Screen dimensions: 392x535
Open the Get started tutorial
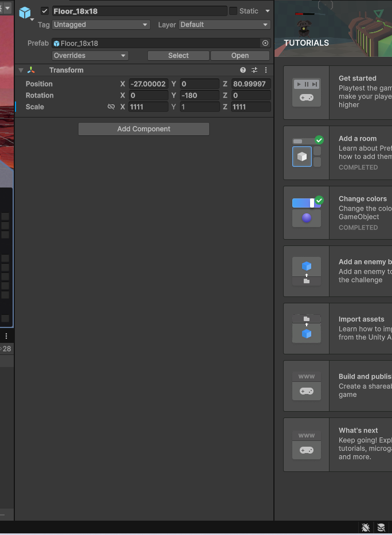pos(338,92)
